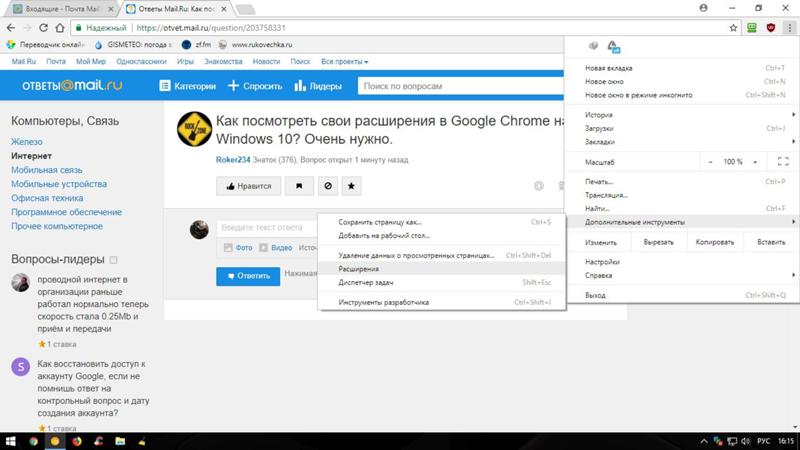
Task: Bookmark this page with the star icon
Action: tap(733, 28)
